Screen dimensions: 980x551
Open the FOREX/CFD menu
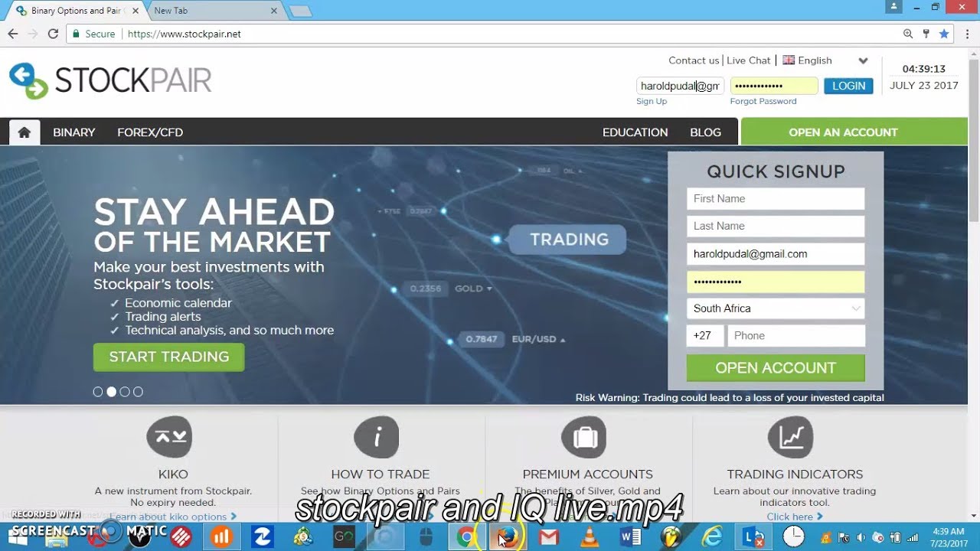coord(150,132)
